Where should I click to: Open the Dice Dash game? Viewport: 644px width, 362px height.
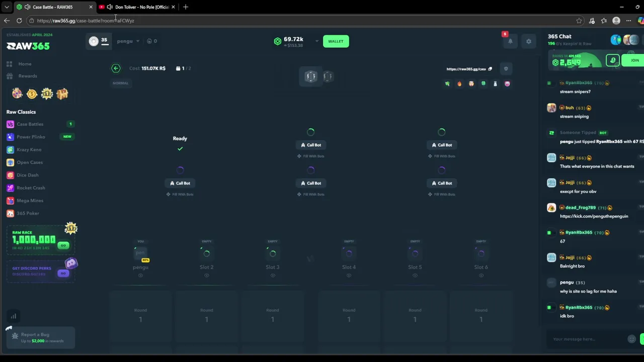[x=28, y=175]
